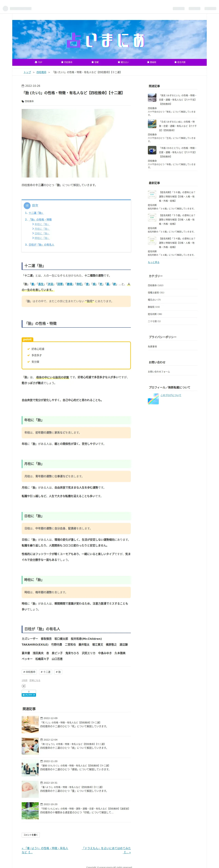Click the 読者になる link
This screenshot has height=868, width=219.
point(35,680)
